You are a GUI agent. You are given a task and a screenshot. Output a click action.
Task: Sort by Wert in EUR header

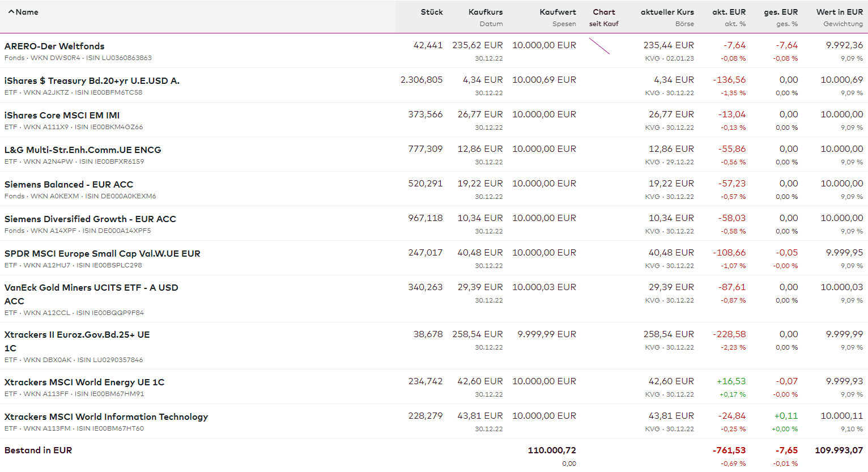(x=839, y=12)
